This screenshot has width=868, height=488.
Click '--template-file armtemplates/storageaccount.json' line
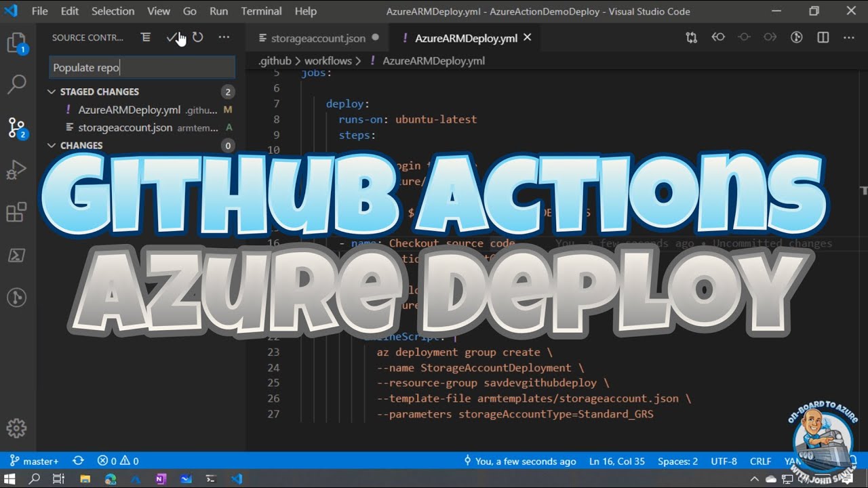pos(534,399)
